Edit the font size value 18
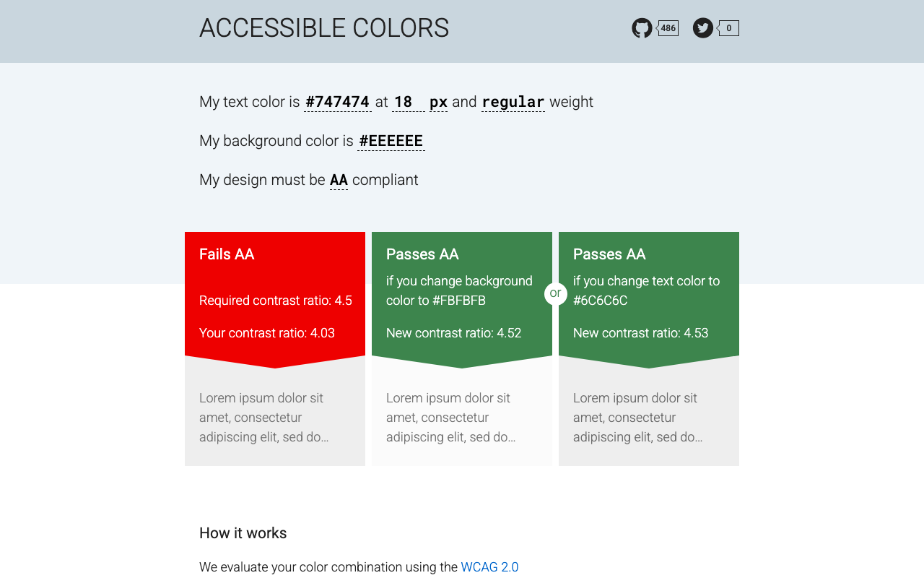Viewport: 924px width, 578px height. tap(409, 102)
